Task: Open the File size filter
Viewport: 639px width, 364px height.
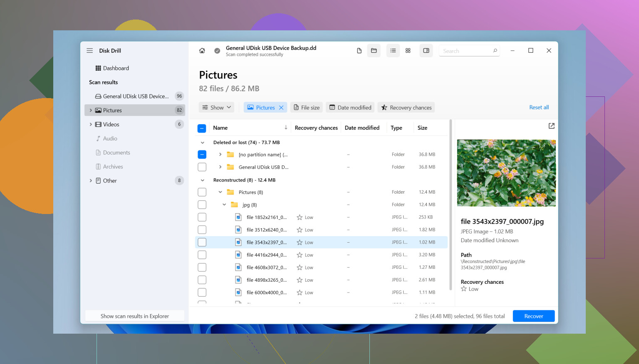Action: (x=307, y=108)
